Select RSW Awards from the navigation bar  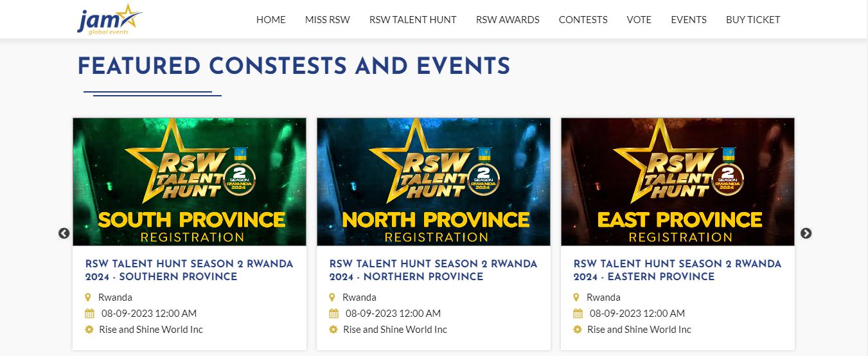click(x=508, y=20)
